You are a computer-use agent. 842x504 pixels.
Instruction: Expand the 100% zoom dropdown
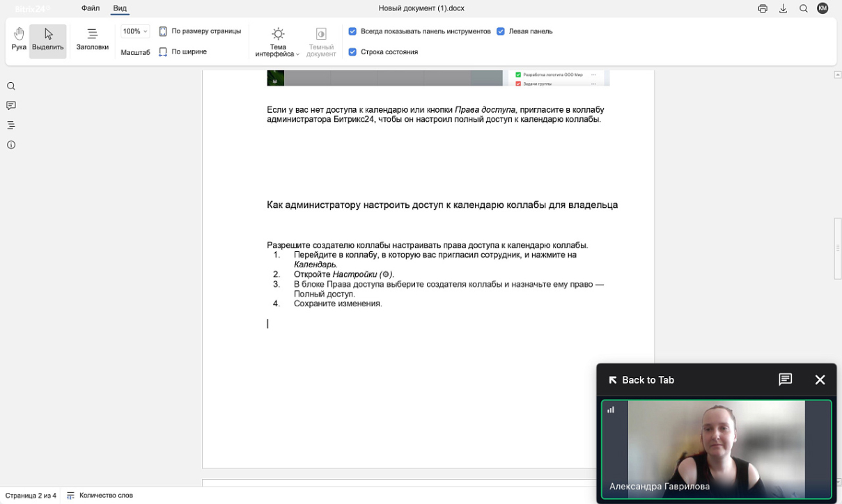coord(135,31)
